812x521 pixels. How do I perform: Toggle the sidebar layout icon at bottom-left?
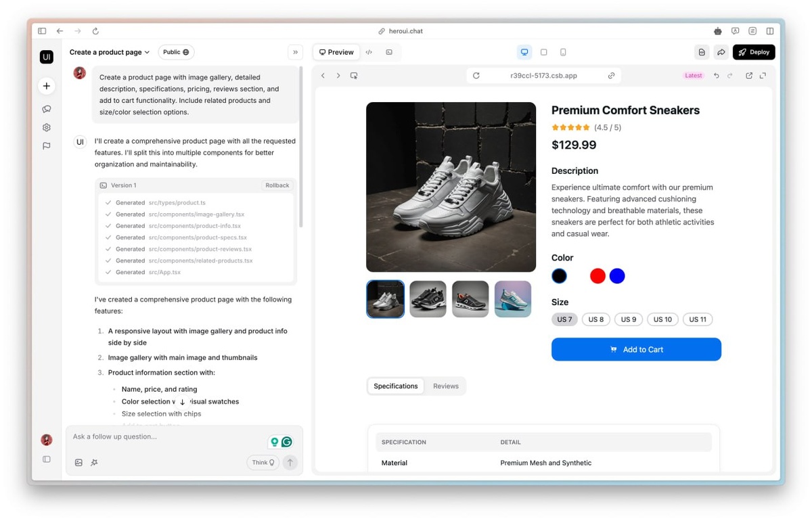46,459
